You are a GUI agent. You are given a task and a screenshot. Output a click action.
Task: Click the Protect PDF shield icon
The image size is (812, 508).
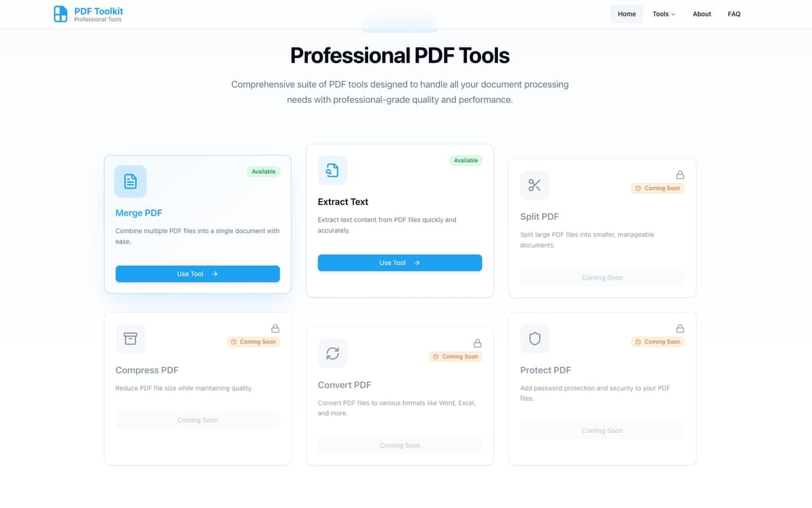[x=535, y=338]
